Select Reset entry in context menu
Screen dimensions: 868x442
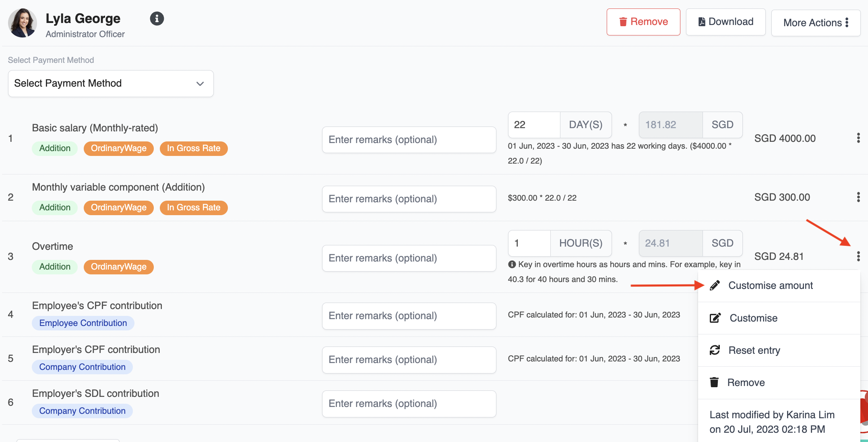click(x=754, y=350)
